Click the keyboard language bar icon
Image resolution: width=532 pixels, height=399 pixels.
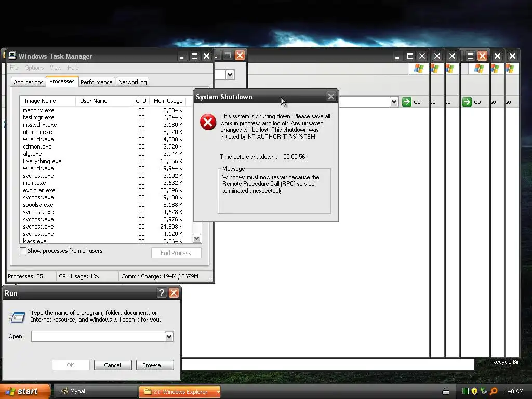click(446, 392)
